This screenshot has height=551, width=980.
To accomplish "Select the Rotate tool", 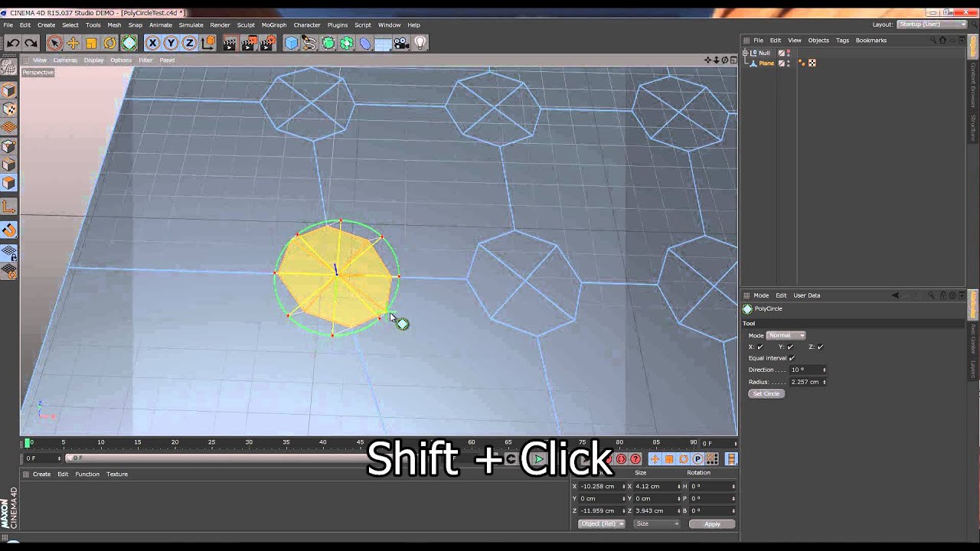I will pos(109,44).
